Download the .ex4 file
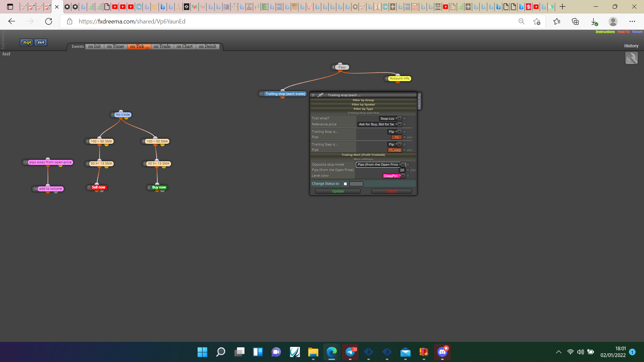Screen dimensions: 644x362 (41, 42)
